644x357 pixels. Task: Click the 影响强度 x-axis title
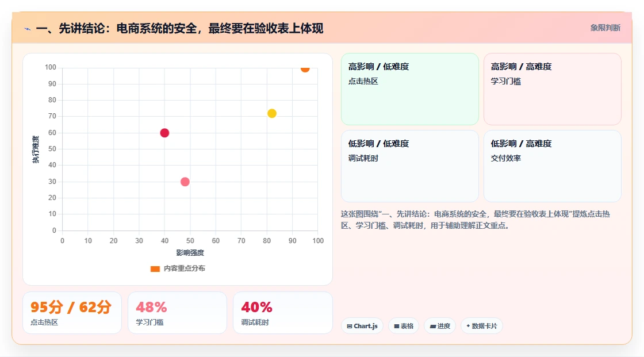point(190,252)
